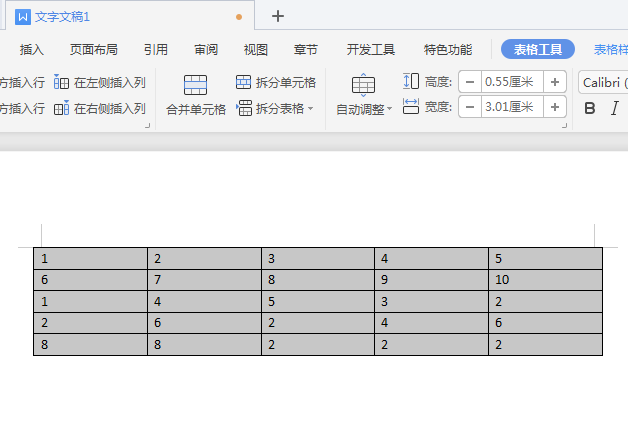Click the height field showing 0.55厘米
This screenshot has width=628, height=431.
coord(510,82)
